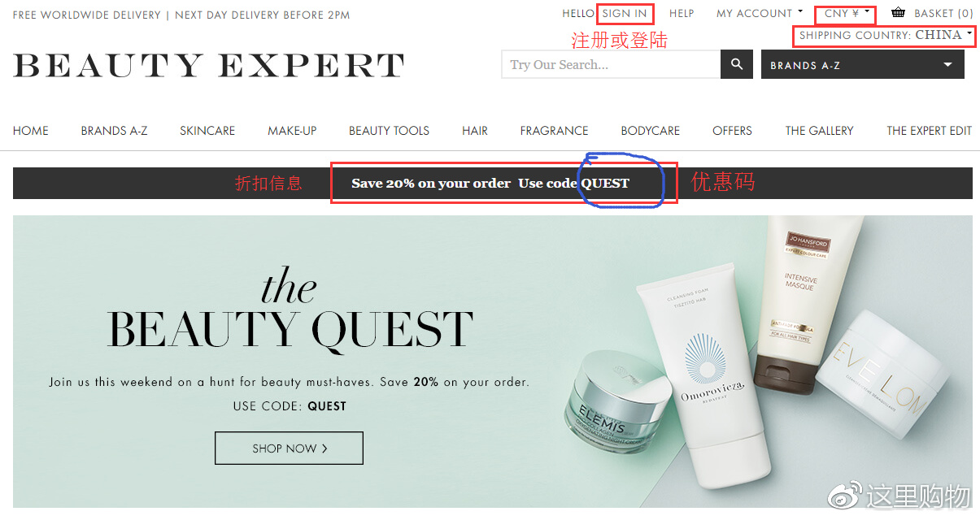Open the Fragrance menu item
980x520 pixels.
click(554, 131)
